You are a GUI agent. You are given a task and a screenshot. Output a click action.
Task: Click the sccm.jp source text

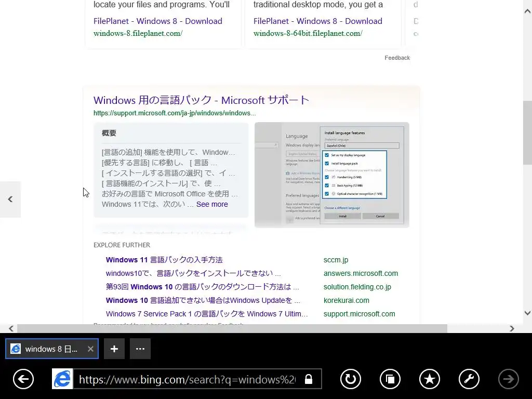[336, 260]
